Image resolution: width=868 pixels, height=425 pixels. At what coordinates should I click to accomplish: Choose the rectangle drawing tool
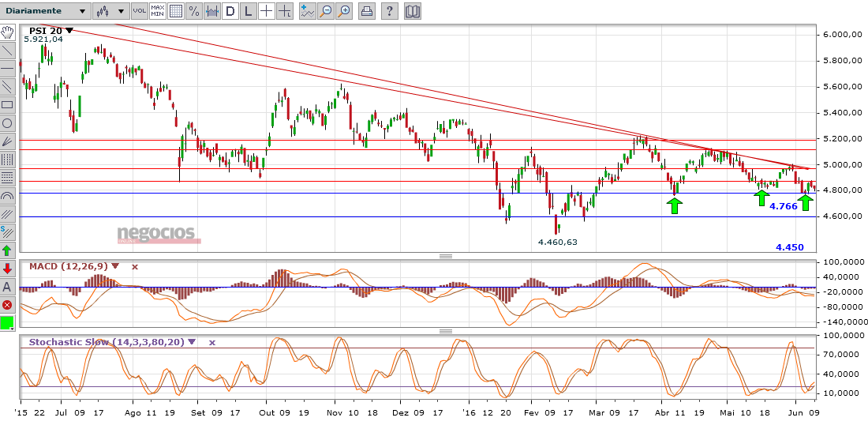point(8,105)
